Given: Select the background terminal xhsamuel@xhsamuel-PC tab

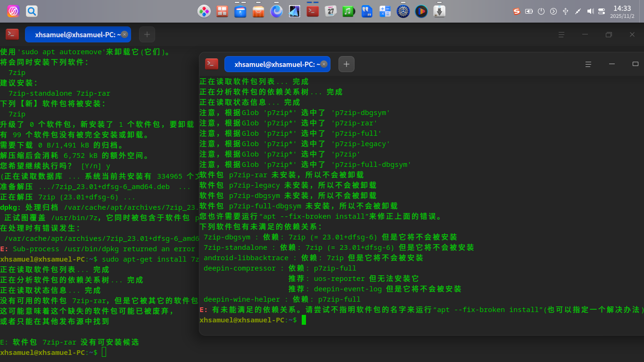Looking at the screenshot, I should [78, 34].
